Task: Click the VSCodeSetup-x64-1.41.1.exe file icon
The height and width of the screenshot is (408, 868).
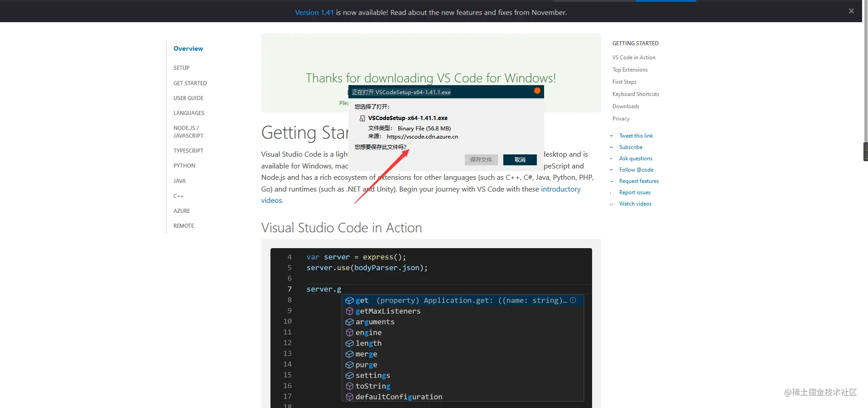Action: (362, 118)
